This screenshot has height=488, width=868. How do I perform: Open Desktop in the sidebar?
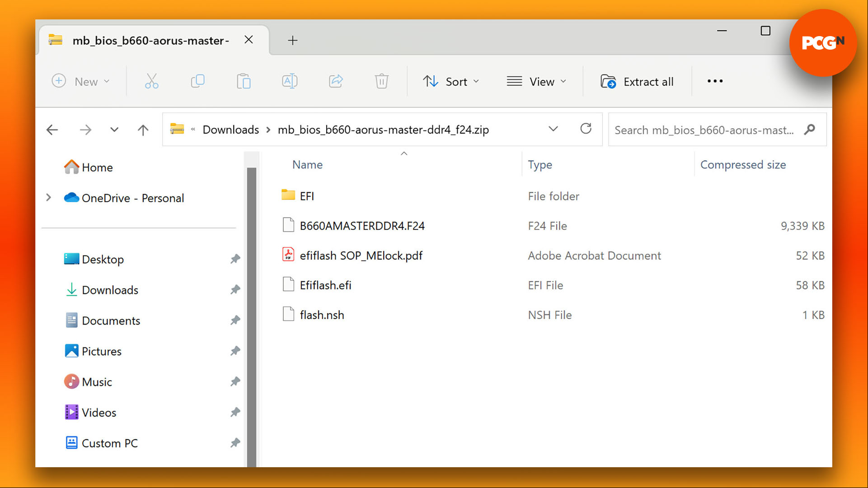coord(94,259)
